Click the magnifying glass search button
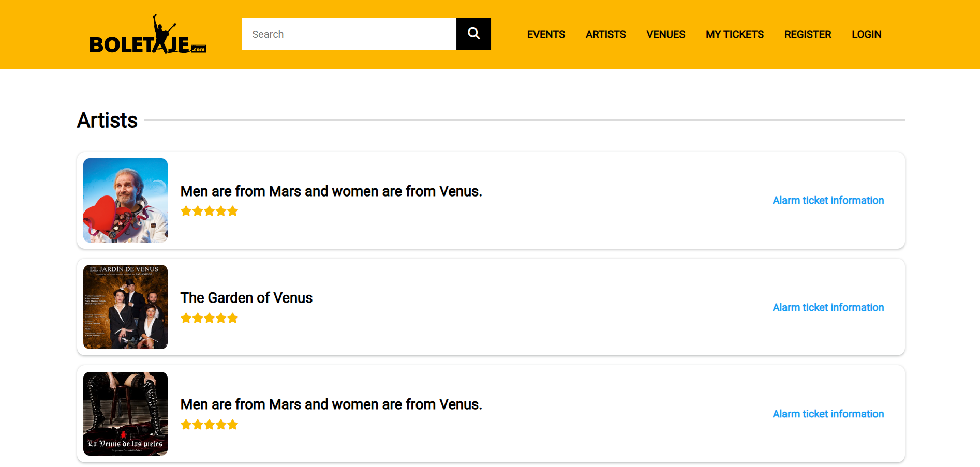The image size is (980, 467). pos(473,34)
